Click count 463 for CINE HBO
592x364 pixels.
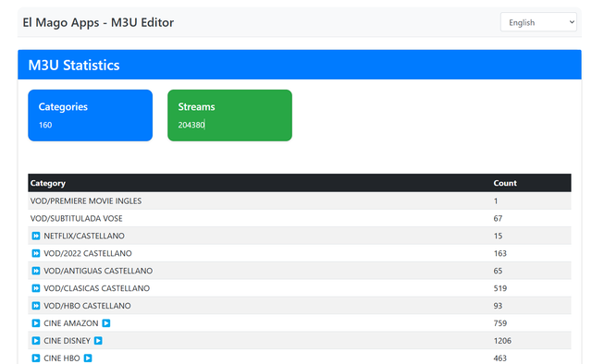500,358
